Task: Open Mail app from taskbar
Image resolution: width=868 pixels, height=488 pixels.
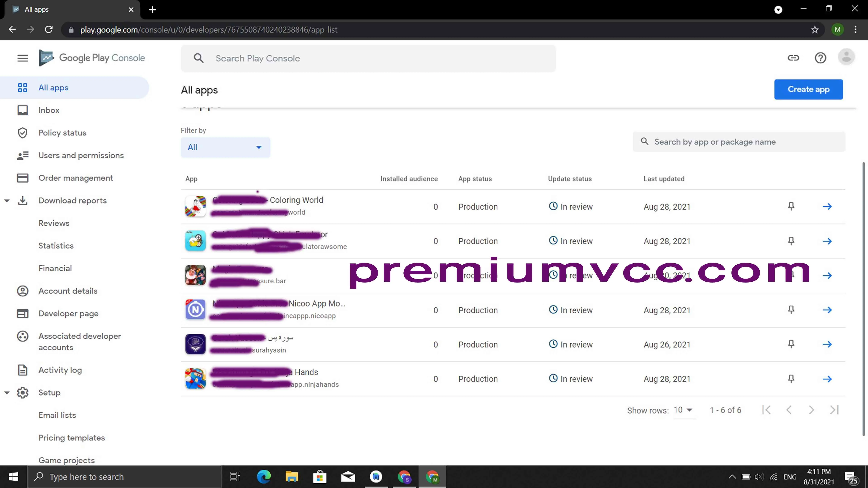Action: pos(348,477)
